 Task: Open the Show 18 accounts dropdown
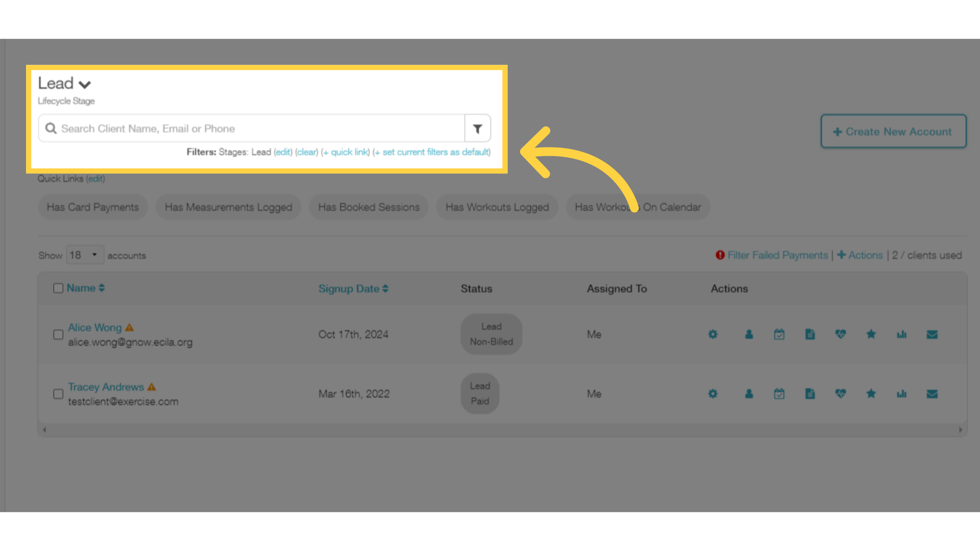(x=84, y=255)
